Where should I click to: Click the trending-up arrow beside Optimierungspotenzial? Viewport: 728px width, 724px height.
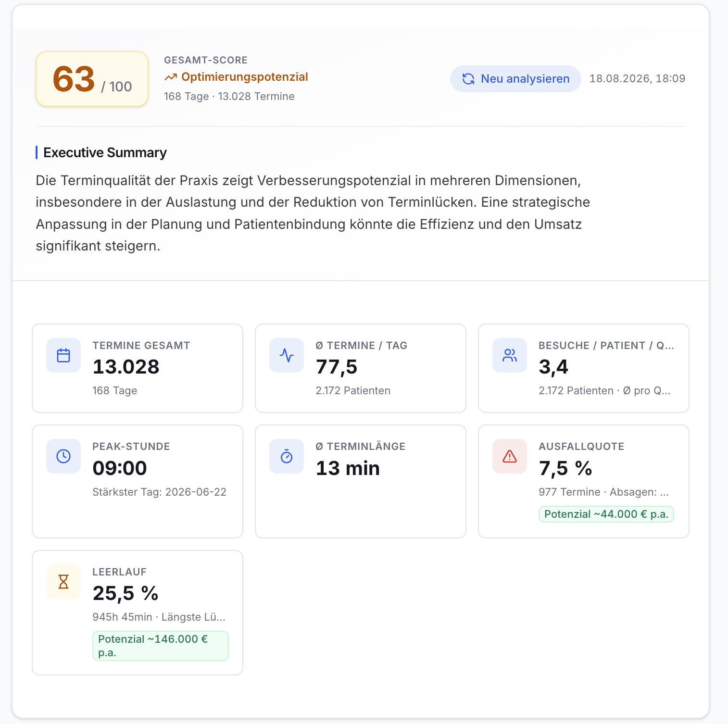pyautogui.click(x=171, y=77)
